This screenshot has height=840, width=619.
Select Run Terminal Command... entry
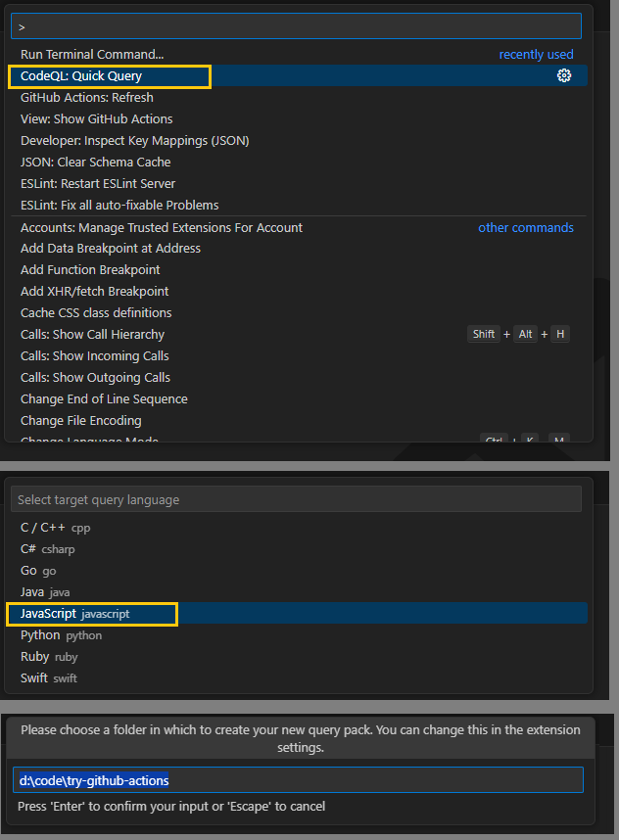click(298, 54)
